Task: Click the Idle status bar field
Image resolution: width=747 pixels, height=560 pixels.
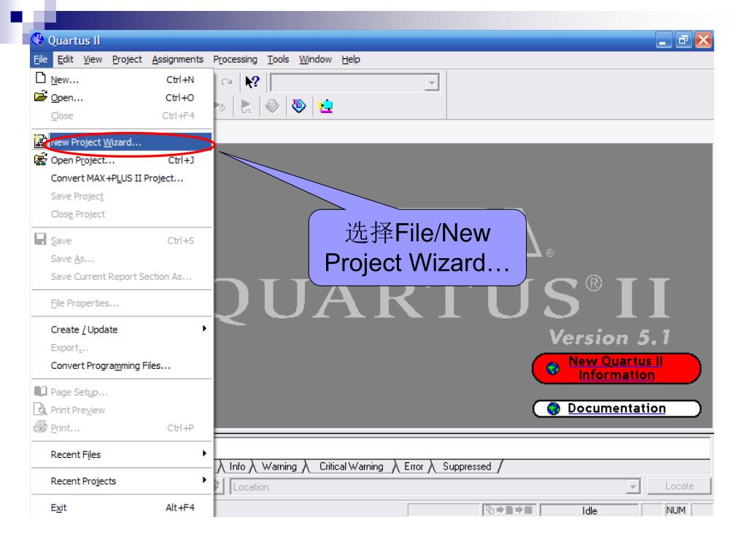Action: [x=589, y=510]
